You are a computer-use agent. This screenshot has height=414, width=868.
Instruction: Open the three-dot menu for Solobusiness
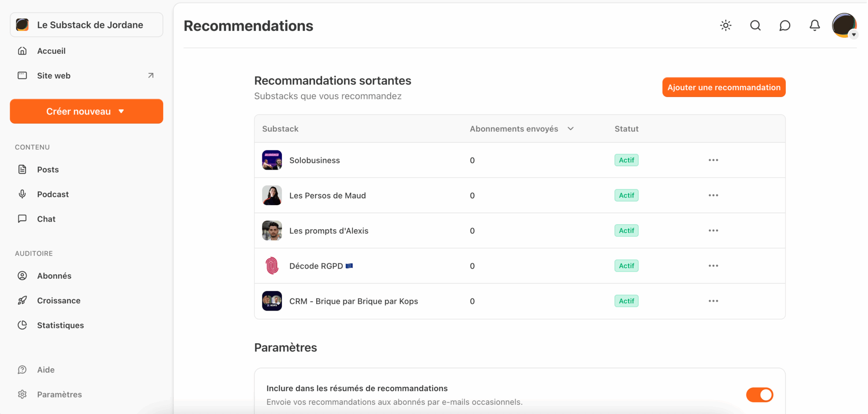713,160
